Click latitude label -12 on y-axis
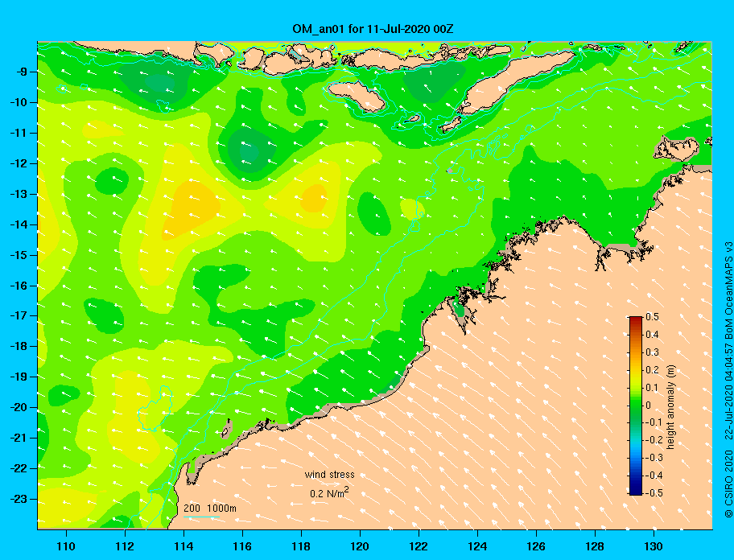 point(19,164)
